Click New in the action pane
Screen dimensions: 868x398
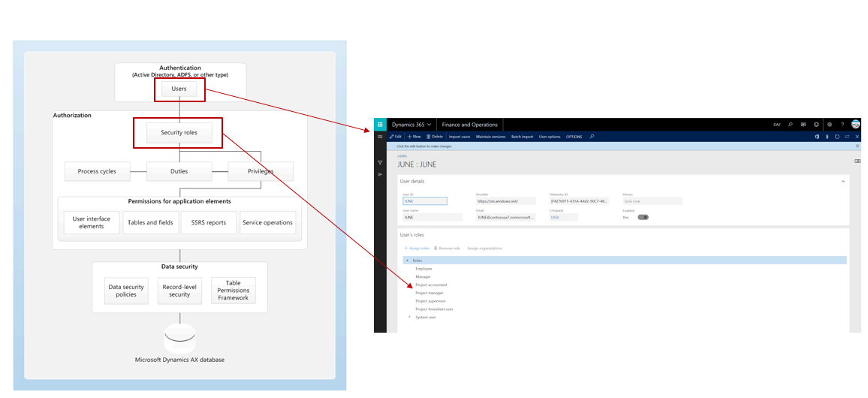(414, 137)
